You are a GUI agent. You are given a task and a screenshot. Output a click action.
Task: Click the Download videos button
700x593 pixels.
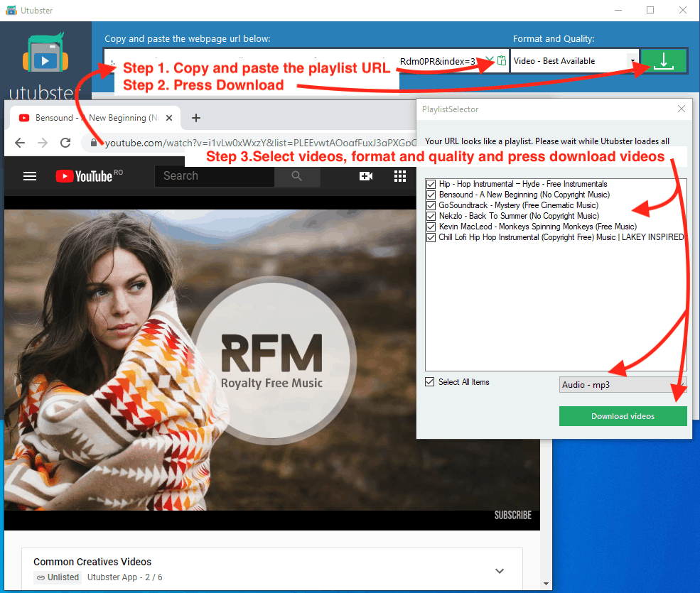[x=623, y=416]
